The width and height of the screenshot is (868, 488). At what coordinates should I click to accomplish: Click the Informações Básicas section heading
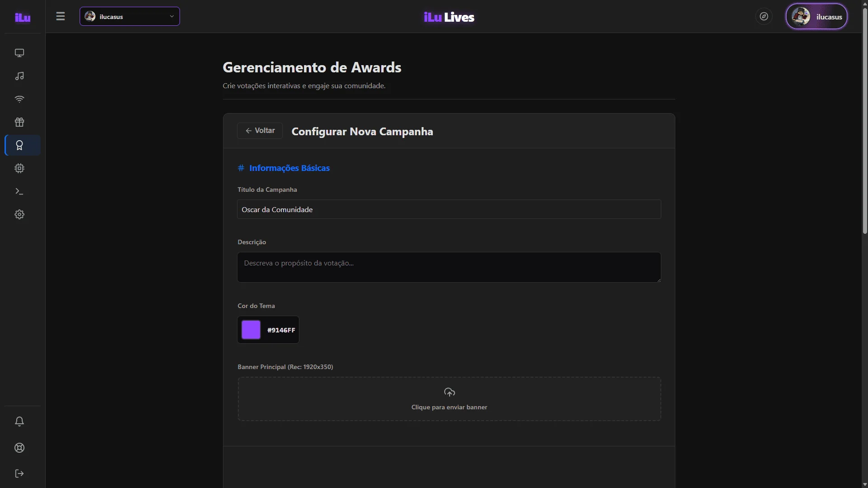click(289, 168)
